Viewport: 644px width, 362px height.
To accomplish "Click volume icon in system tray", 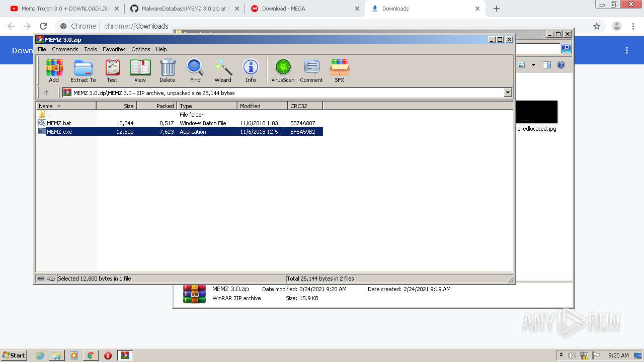I will point(572,355).
